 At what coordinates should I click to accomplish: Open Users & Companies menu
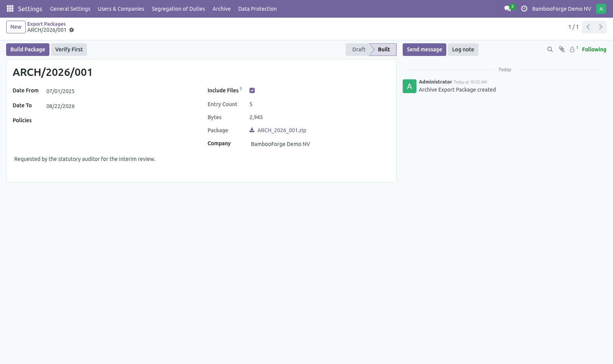(121, 9)
